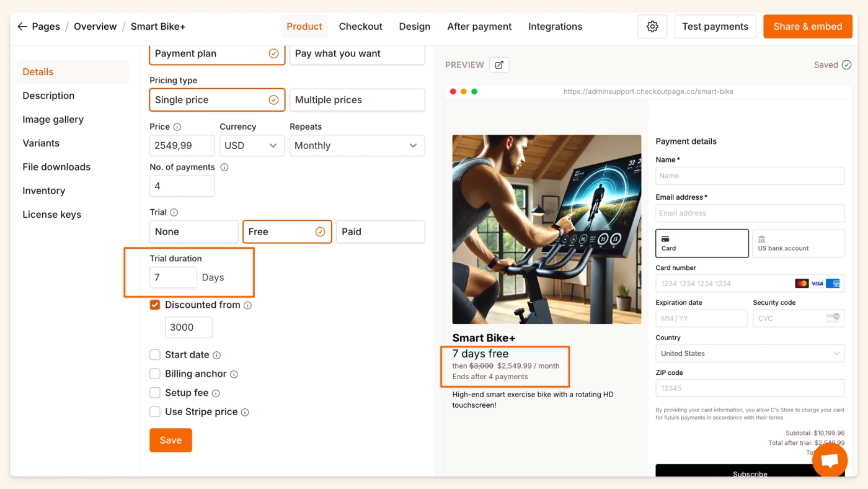Choose Multiple prices pricing type
This screenshot has height=489, width=868.
[357, 100]
